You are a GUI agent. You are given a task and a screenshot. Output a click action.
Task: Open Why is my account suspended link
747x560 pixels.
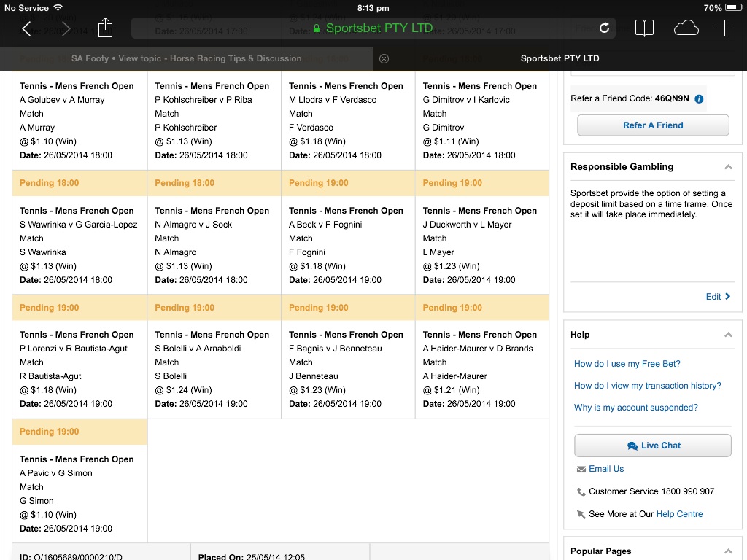click(x=635, y=408)
